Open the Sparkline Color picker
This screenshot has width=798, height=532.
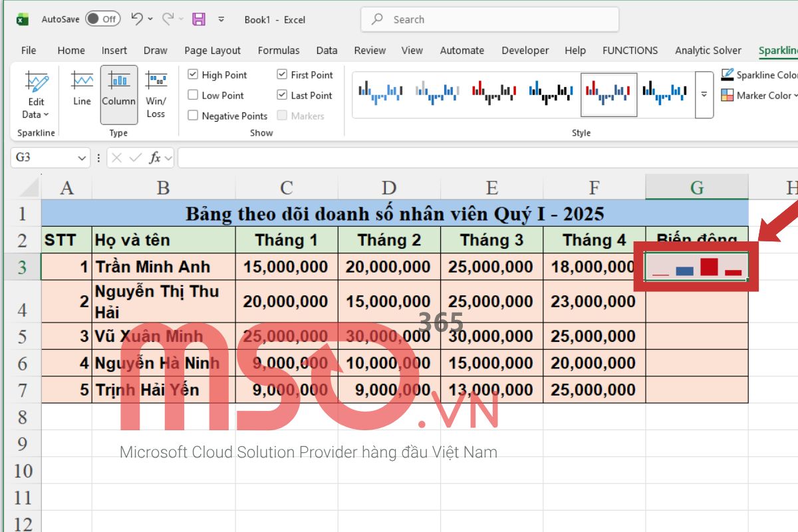point(759,74)
